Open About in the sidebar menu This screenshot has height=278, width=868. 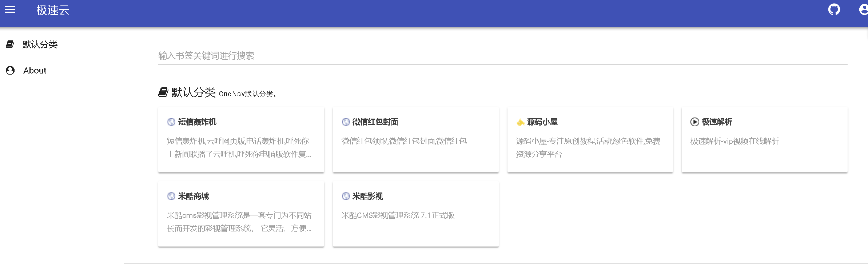[x=35, y=71]
